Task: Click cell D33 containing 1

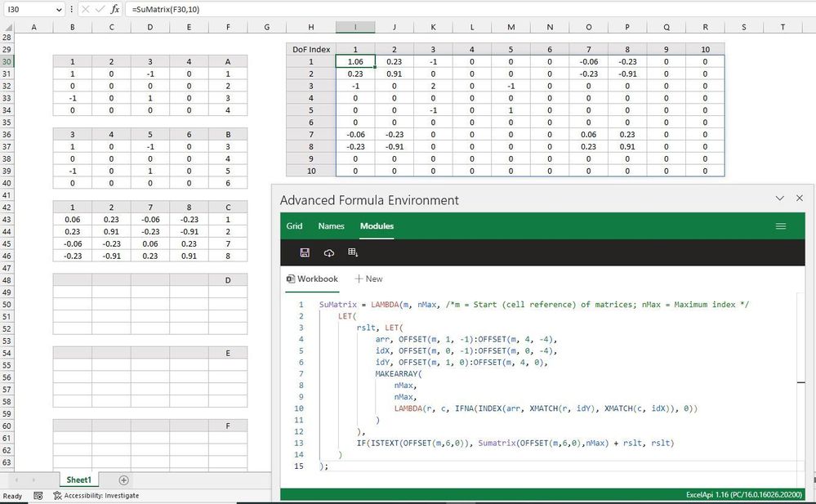Action: pos(149,98)
